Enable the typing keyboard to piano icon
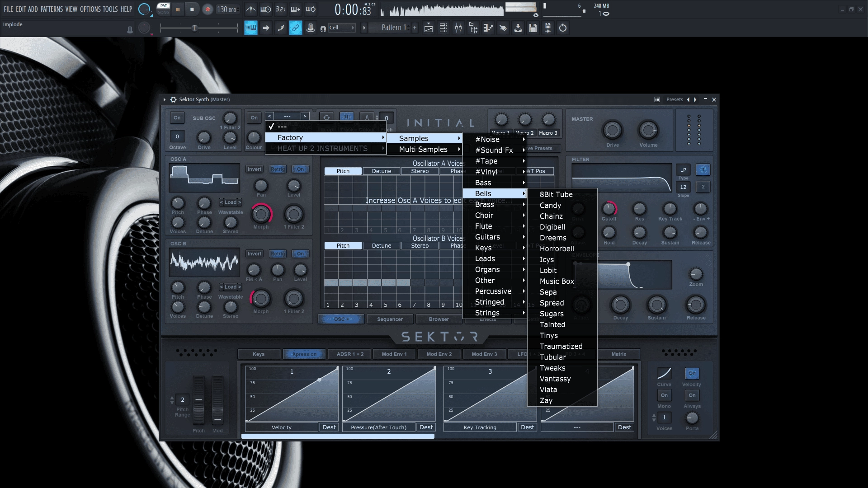The width and height of the screenshot is (868, 488). (x=250, y=28)
